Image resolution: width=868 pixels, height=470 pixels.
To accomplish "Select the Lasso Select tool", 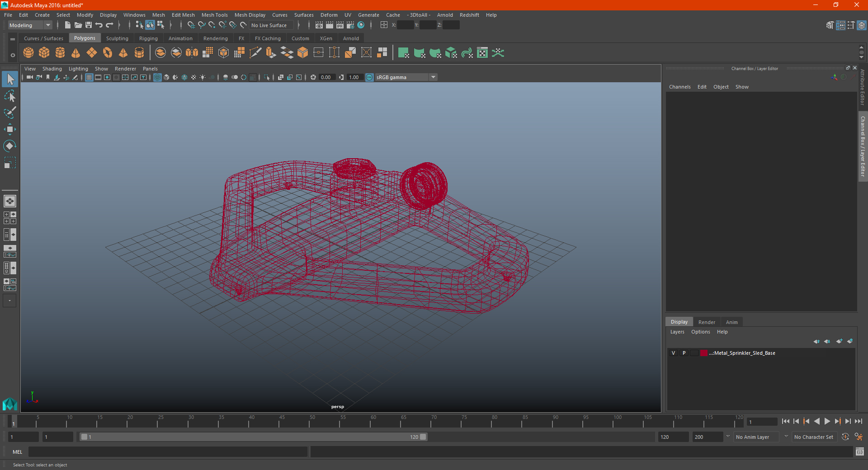I will (x=9, y=96).
